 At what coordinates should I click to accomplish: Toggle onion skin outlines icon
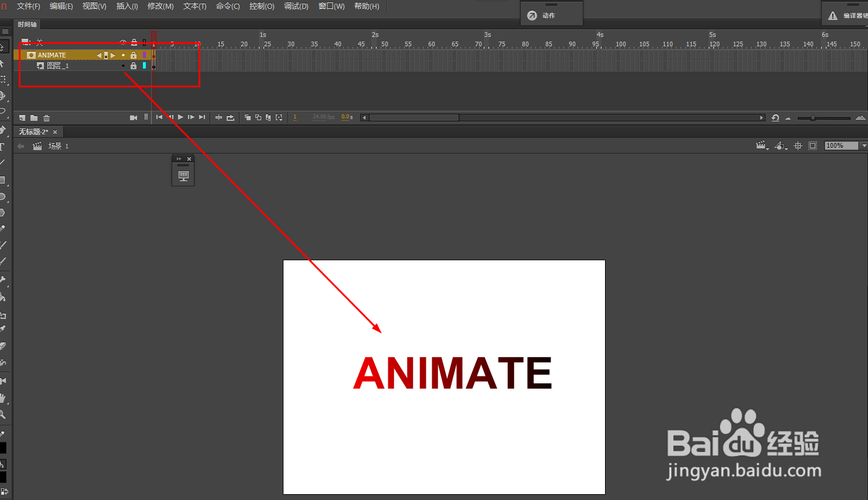pos(258,118)
